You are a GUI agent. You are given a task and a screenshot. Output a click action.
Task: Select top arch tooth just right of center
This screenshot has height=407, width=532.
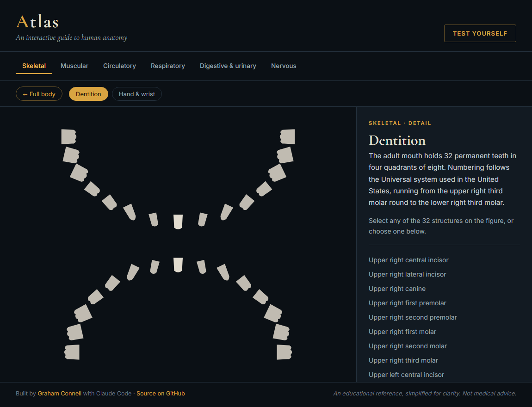[203, 219]
